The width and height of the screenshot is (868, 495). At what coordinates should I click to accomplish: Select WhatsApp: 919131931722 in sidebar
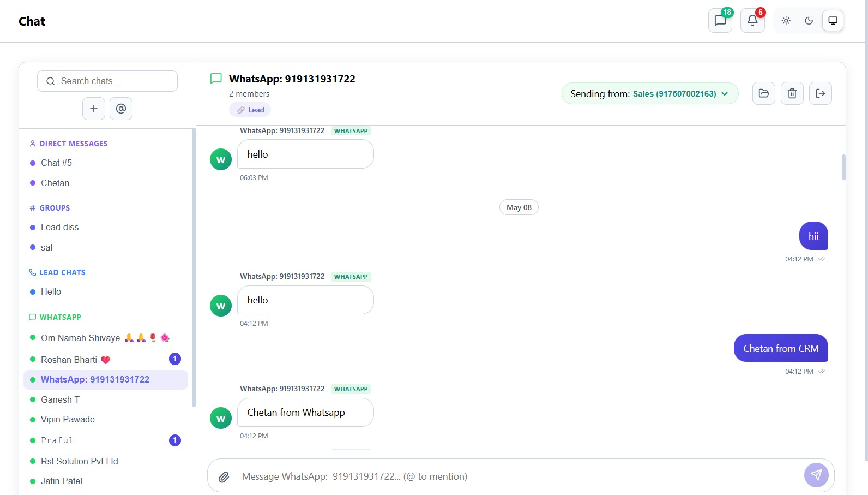106,379
